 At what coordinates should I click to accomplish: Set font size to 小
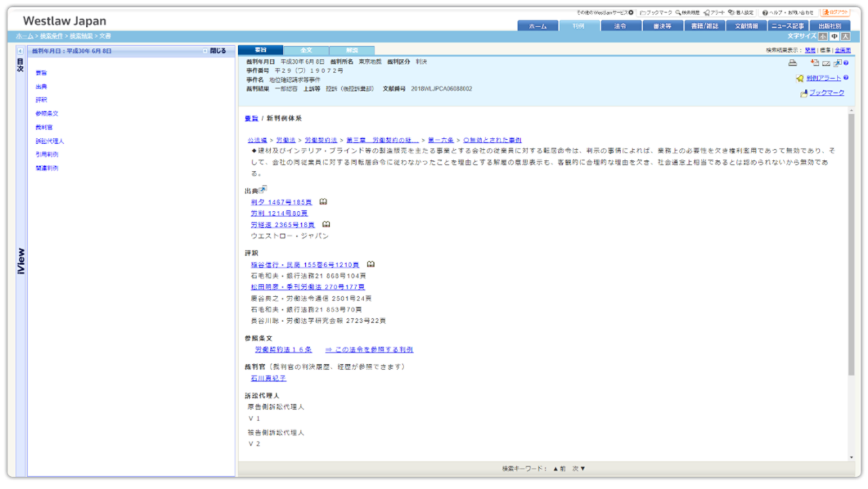pos(822,36)
